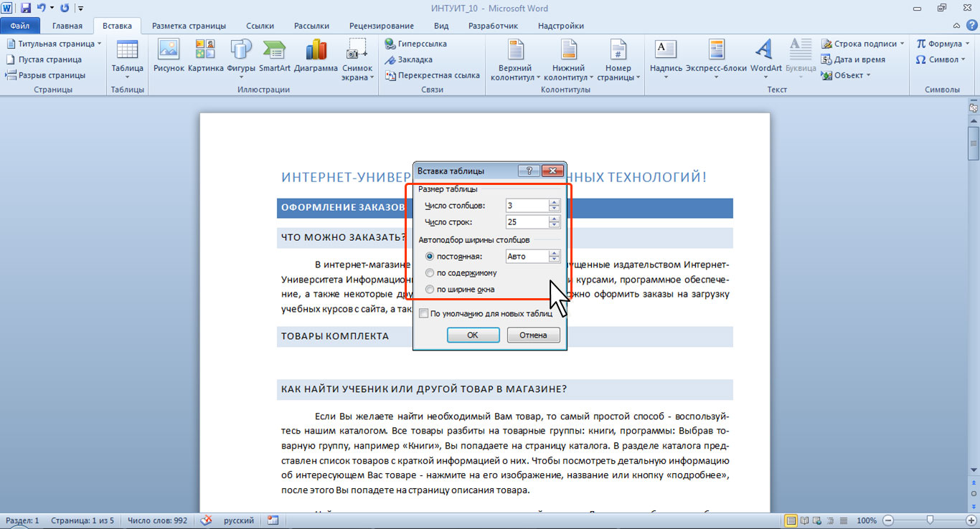Open the Символ symbol dropdown
The width and height of the screenshot is (980, 529).
pos(941,59)
